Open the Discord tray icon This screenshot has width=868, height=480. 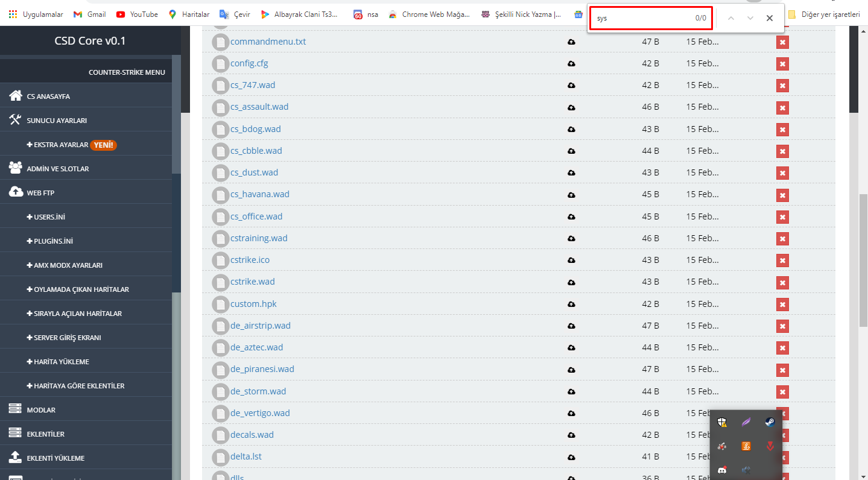[x=721, y=470]
